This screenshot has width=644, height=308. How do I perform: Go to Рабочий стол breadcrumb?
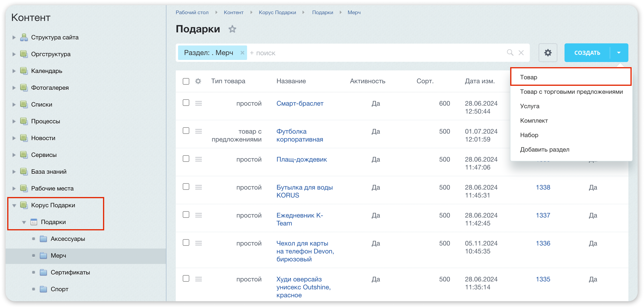[192, 12]
